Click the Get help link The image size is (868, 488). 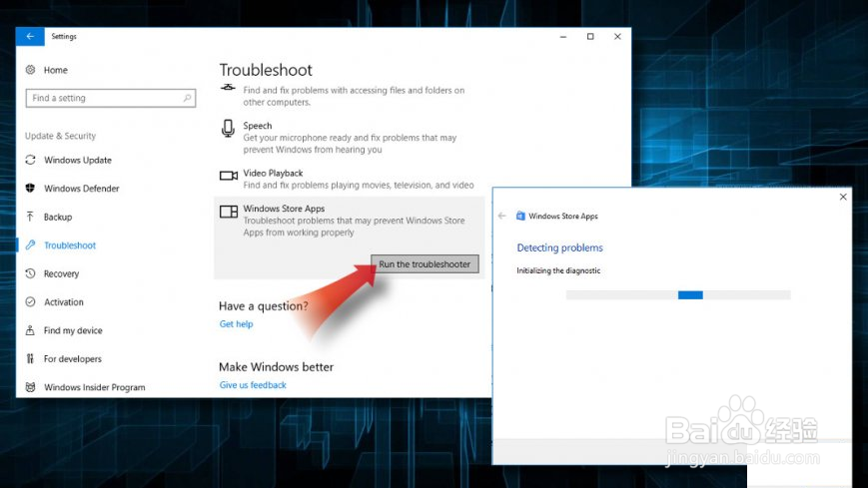pos(236,323)
